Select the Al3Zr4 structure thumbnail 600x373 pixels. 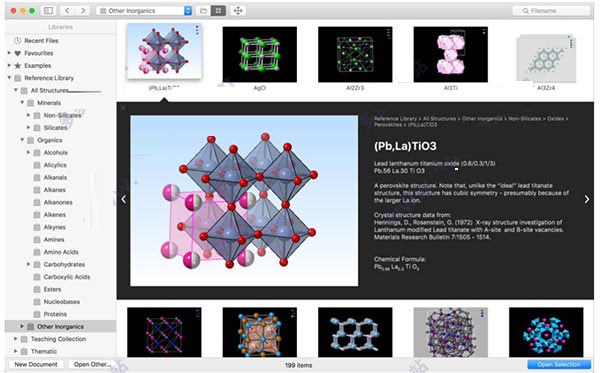pos(546,57)
